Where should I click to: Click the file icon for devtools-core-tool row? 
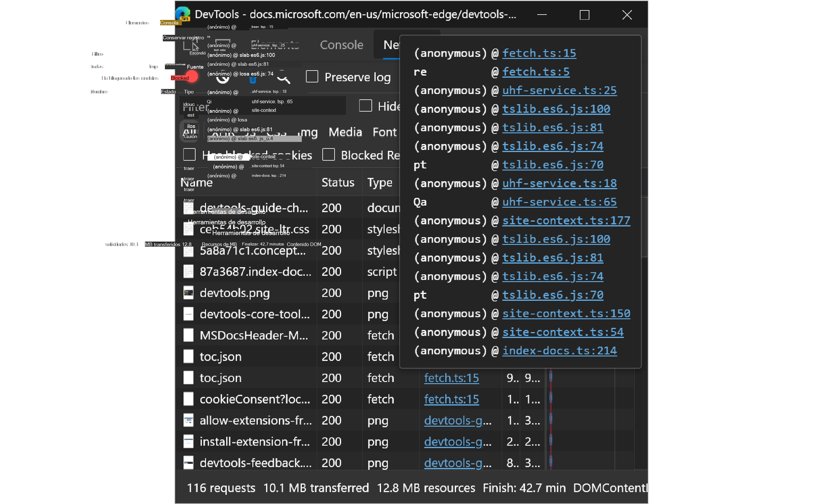click(x=188, y=314)
